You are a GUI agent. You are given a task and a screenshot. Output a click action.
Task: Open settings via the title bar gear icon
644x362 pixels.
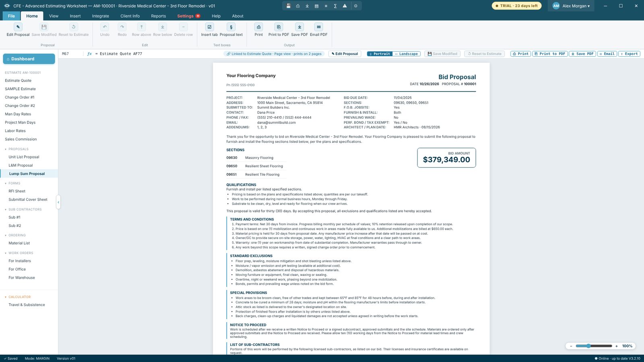click(356, 6)
